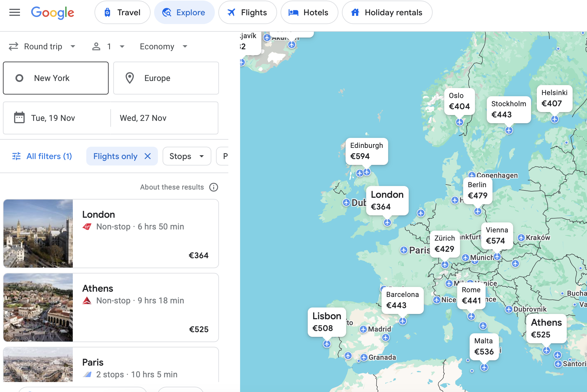
Task: Click the About these results link
Action: [172, 187]
